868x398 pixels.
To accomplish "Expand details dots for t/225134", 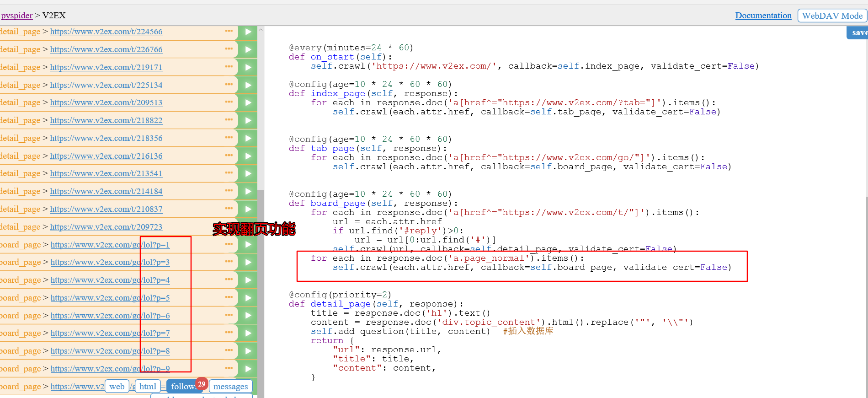I will pos(229,84).
